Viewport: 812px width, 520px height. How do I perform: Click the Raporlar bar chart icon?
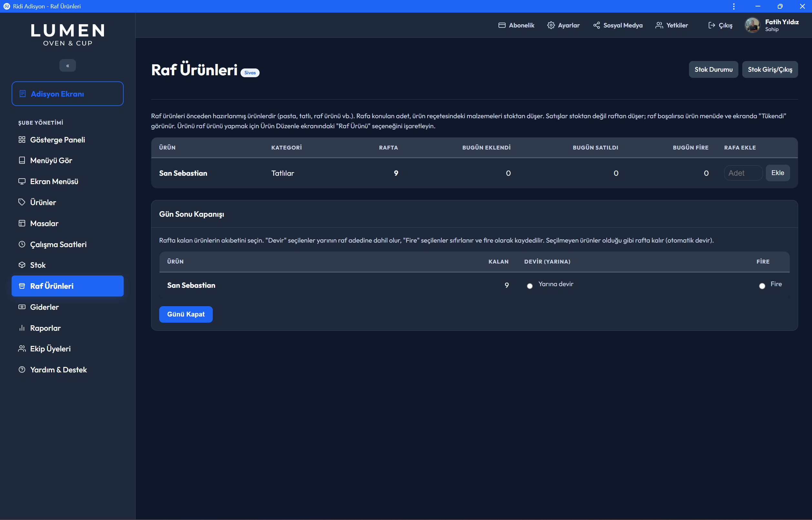coord(22,328)
